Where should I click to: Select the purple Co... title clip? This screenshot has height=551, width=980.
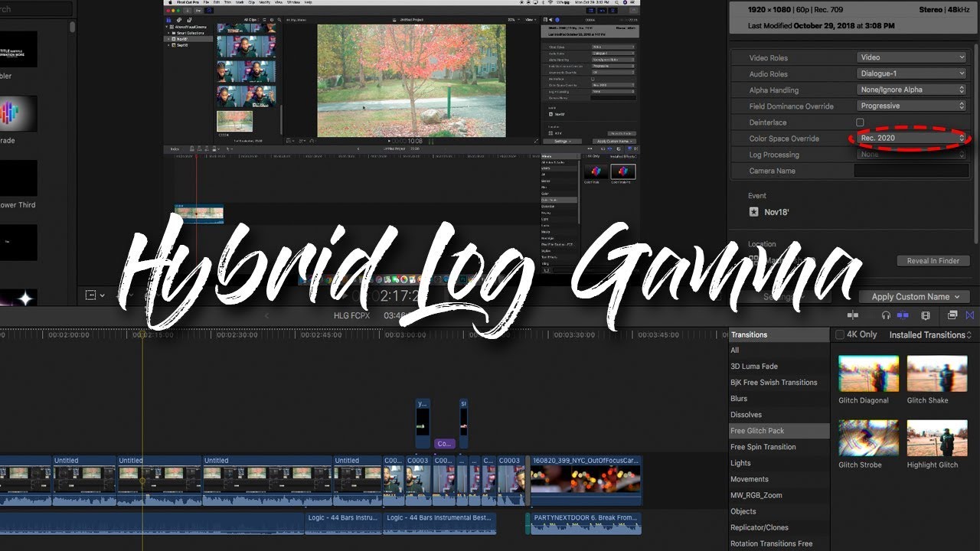click(x=444, y=443)
